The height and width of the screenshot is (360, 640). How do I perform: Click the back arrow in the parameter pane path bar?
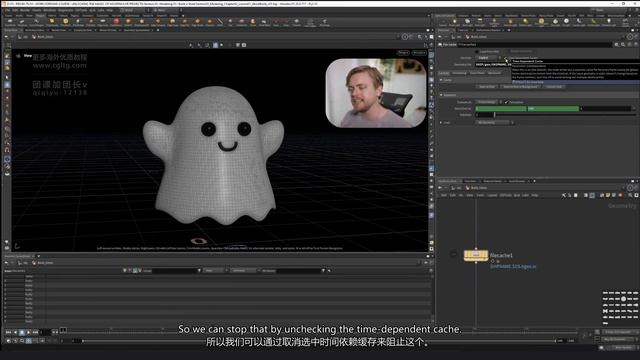[440, 37]
